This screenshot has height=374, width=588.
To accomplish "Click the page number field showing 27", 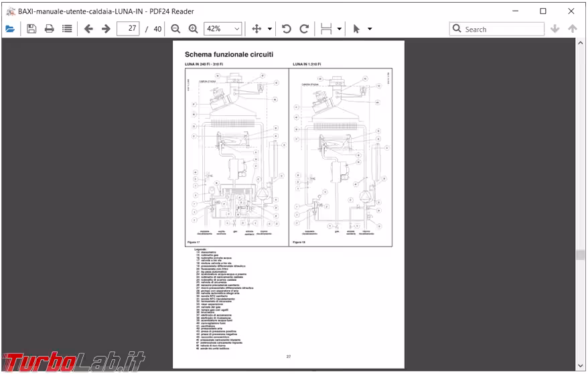I will (127, 29).
